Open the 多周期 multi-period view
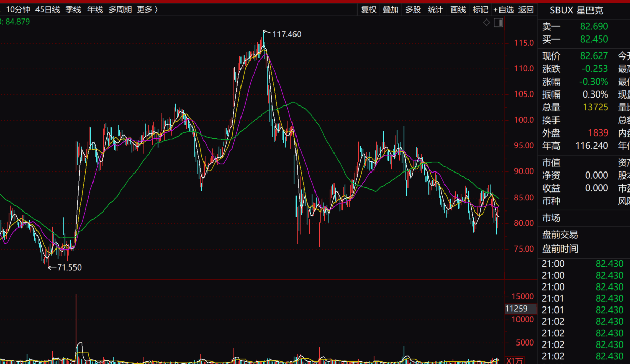 click(120, 9)
